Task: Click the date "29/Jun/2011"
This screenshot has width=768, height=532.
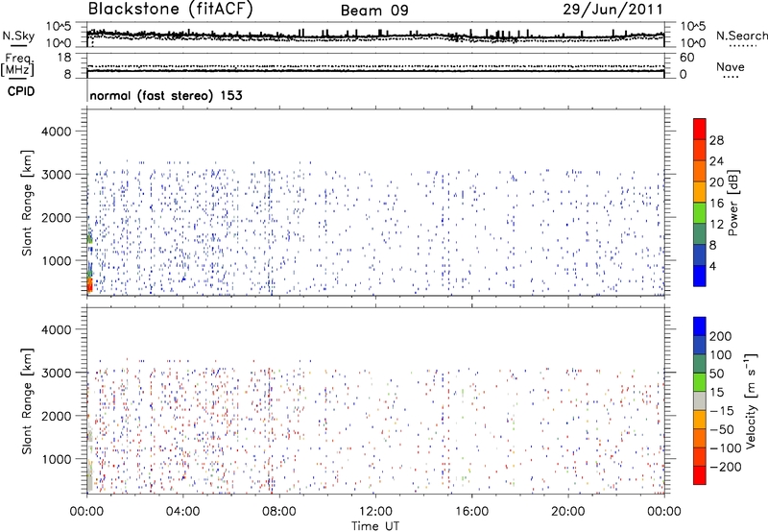Action: (x=612, y=10)
